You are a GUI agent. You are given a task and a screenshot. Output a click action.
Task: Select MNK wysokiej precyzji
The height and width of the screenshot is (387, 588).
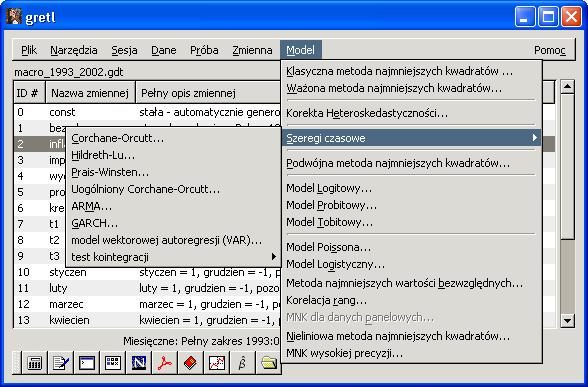tap(411, 353)
